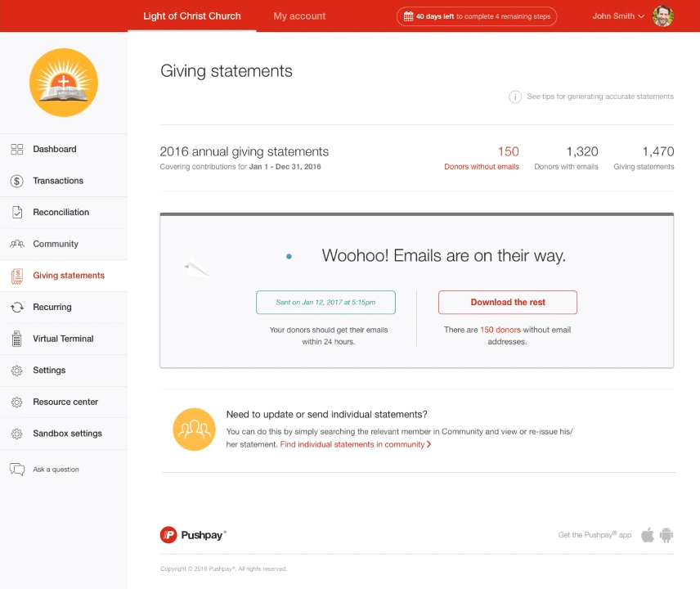Select the Light of Christ Church tab
Image resolution: width=700 pixels, height=589 pixels.
click(192, 16)
